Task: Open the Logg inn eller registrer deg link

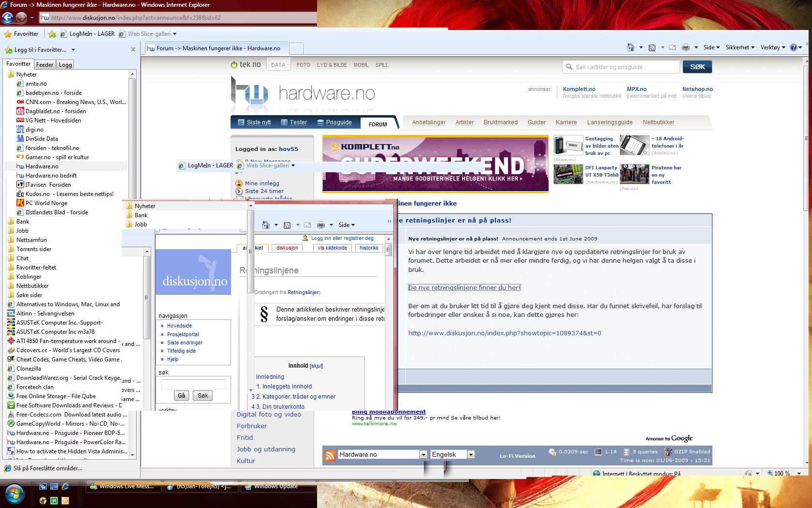Action: click(x=342, y=238)
